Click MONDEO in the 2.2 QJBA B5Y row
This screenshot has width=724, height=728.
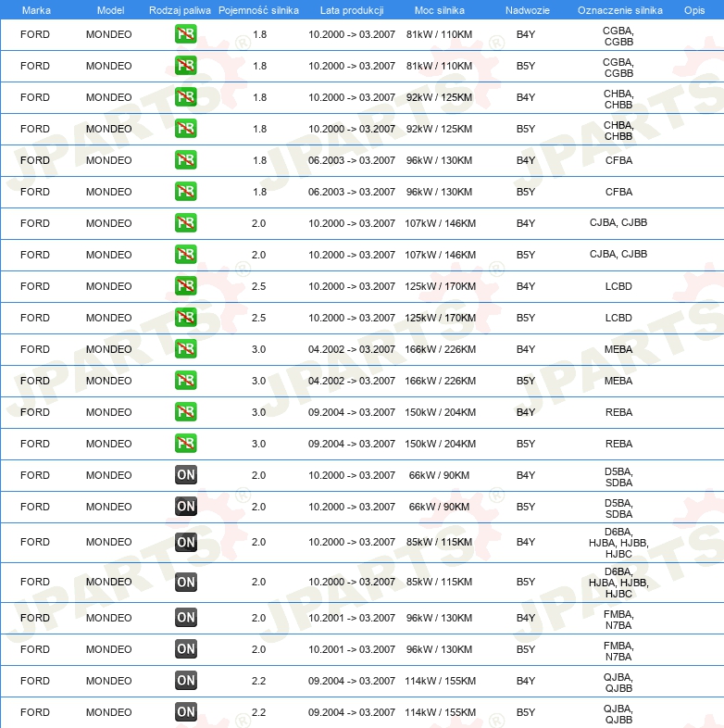108,712
